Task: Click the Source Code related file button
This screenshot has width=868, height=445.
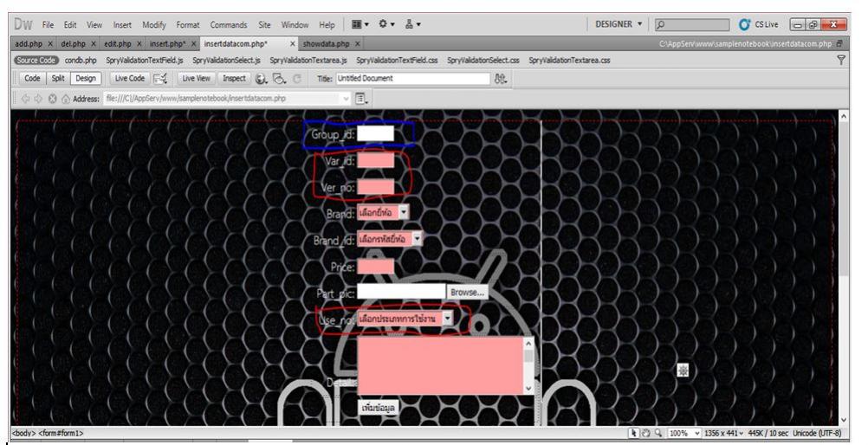Action: 36,60
